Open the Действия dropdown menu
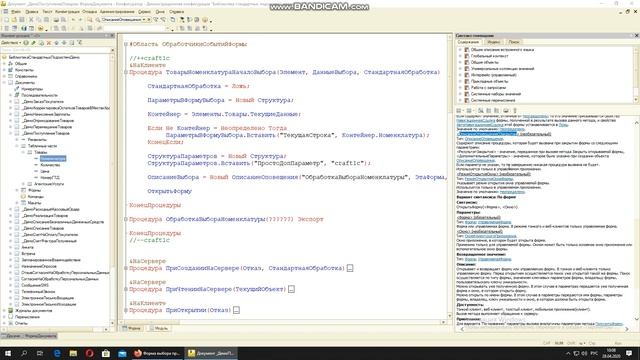640x360 pixels. pyautogui.click(x=10, y=42)
